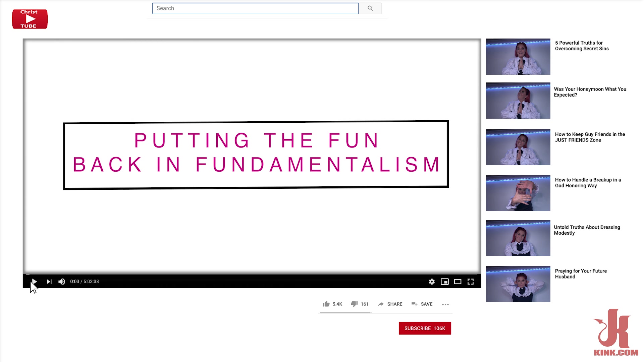Screen dimensions: 644x362
Task: Subscribe to the channel
Action: tap(425, 328)
